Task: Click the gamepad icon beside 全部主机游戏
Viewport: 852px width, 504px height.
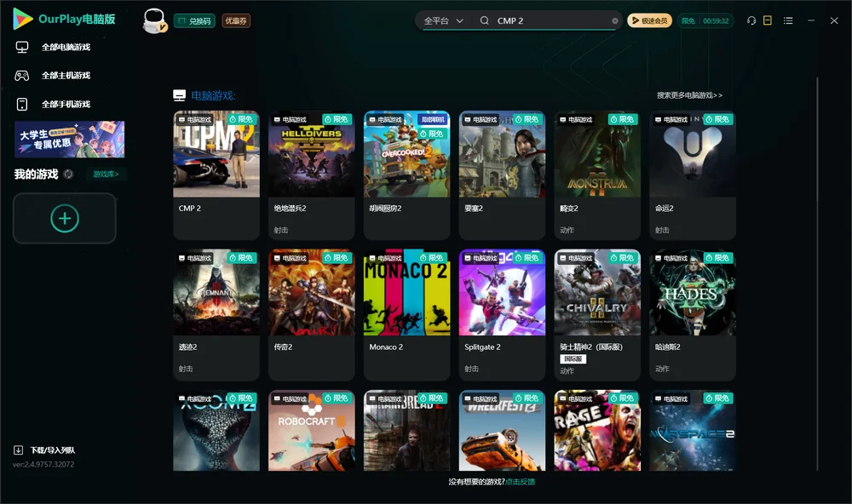Action: pos(22,76)
